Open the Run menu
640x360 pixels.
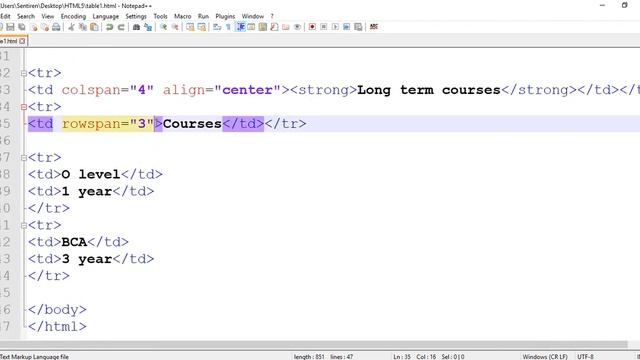(203, 16)
